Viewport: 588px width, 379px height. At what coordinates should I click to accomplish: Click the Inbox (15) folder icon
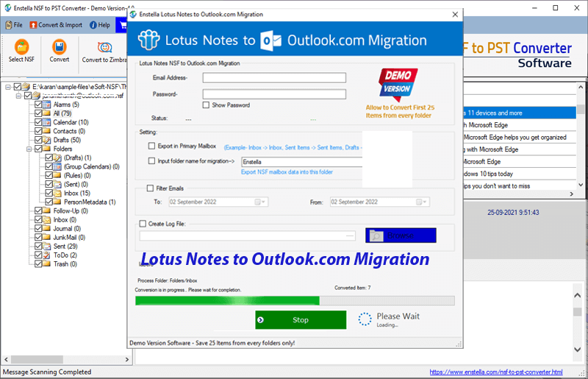pos(57,193)
